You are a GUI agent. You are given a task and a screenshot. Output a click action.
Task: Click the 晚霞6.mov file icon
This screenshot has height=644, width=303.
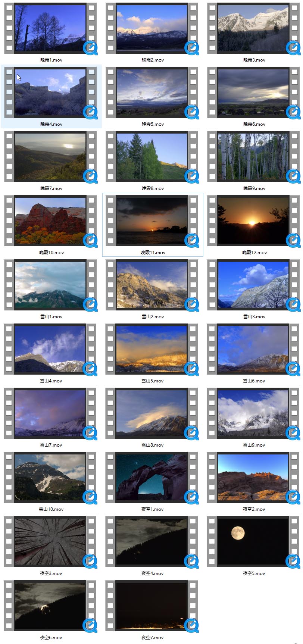point(253,93)
